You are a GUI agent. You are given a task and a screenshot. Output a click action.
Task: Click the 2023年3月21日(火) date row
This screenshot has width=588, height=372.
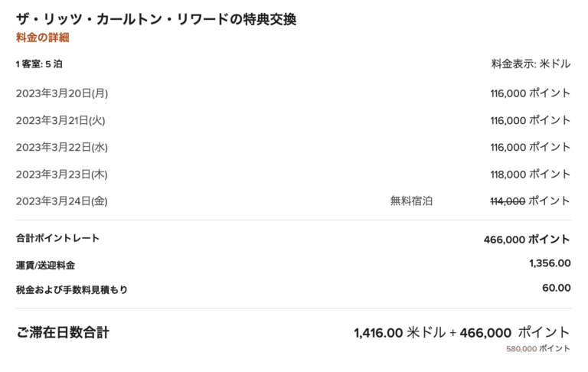tap(60, 120)
